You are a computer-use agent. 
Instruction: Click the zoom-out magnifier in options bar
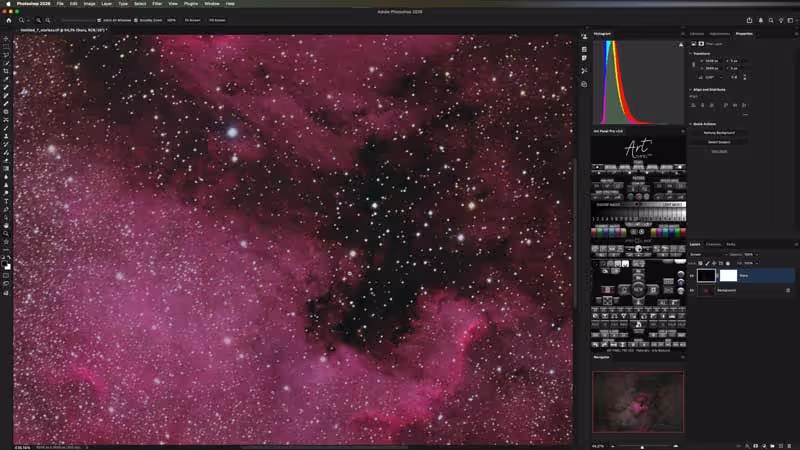[48, 20]
